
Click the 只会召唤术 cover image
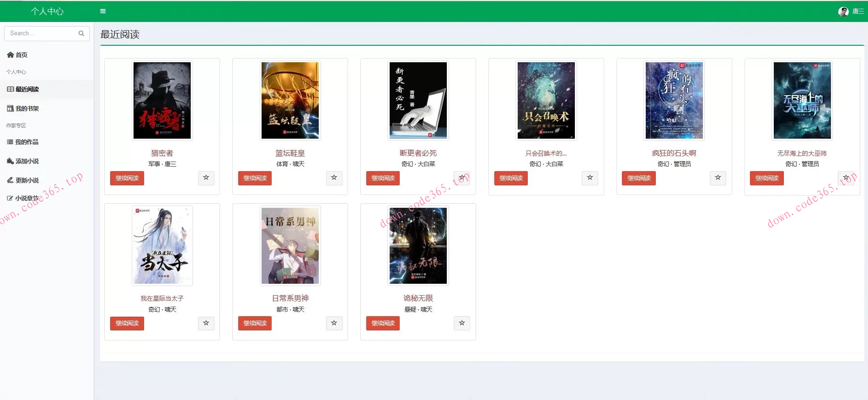coord(546,100)
